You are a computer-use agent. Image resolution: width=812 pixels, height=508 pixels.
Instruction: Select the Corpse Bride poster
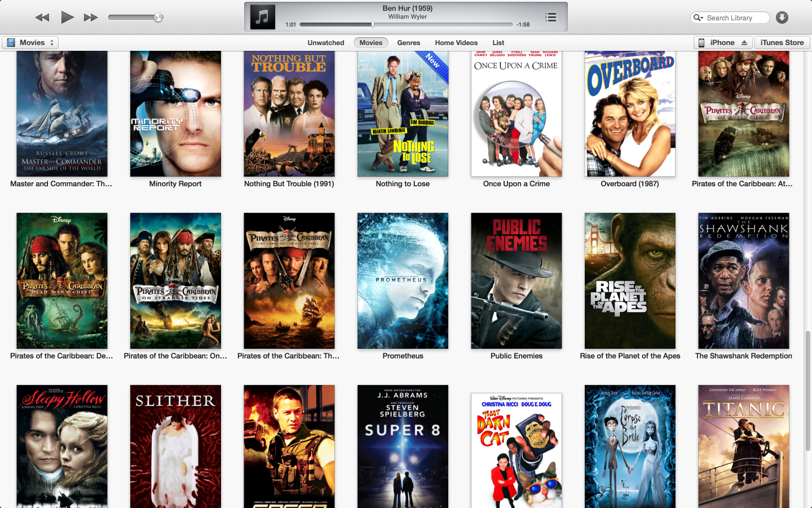[630, 446]
